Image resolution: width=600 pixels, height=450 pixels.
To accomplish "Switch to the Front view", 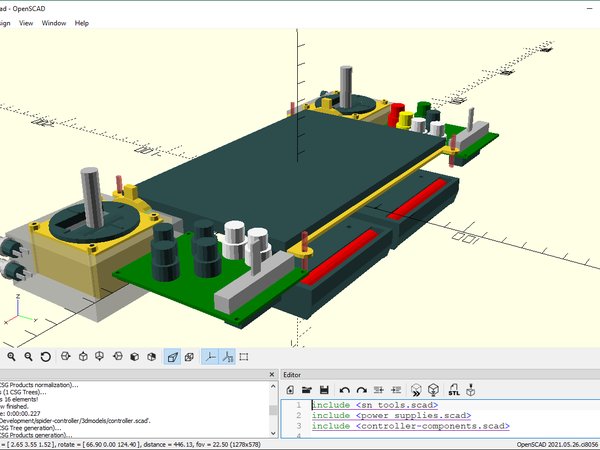I will pos(137,357).
